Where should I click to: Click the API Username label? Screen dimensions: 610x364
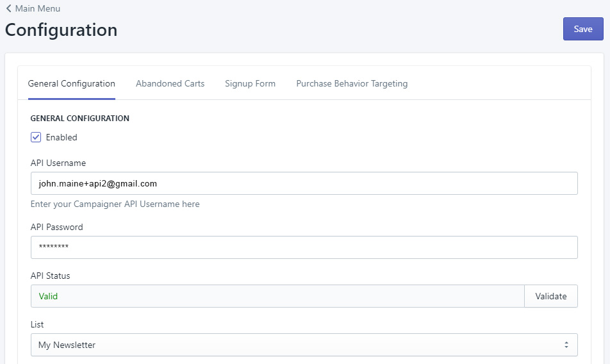(58, 163)
